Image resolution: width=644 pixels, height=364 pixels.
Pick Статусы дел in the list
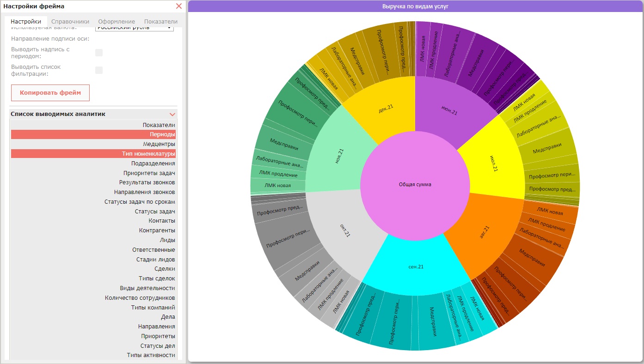click(93, 346)
